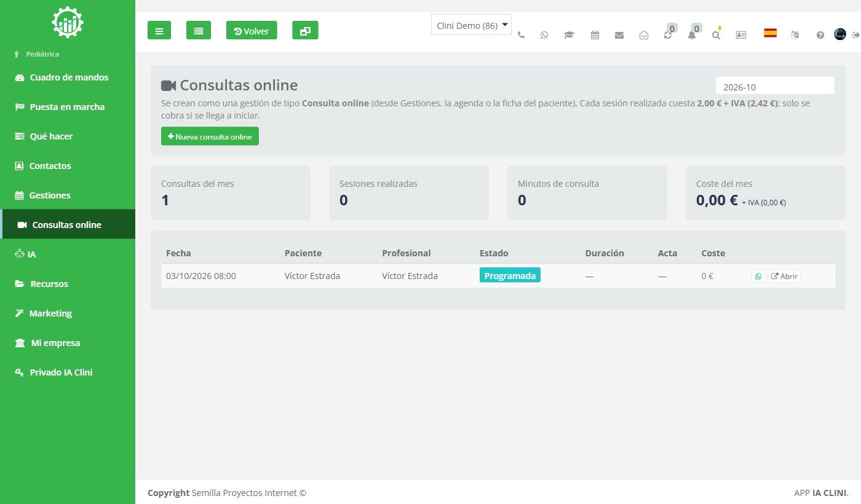
Task: Click the phone icon in the top bar
Action: tap(521, 35)
